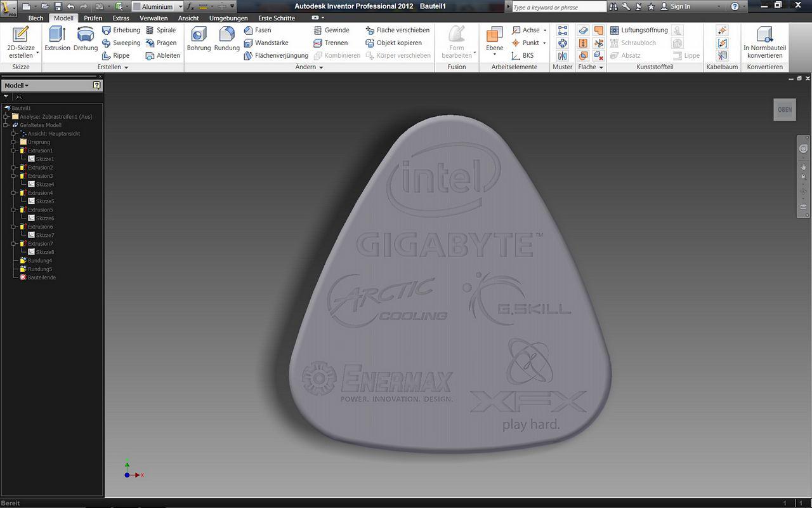Open the Erste Schritte tab
This screenshot has height=508, width=812.
(x=277, y=18)
